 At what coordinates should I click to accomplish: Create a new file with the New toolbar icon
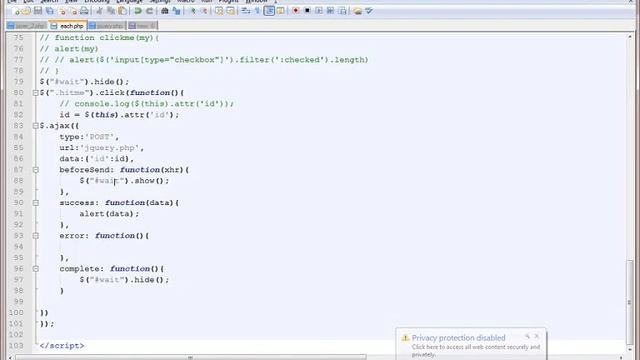point(16,11)
